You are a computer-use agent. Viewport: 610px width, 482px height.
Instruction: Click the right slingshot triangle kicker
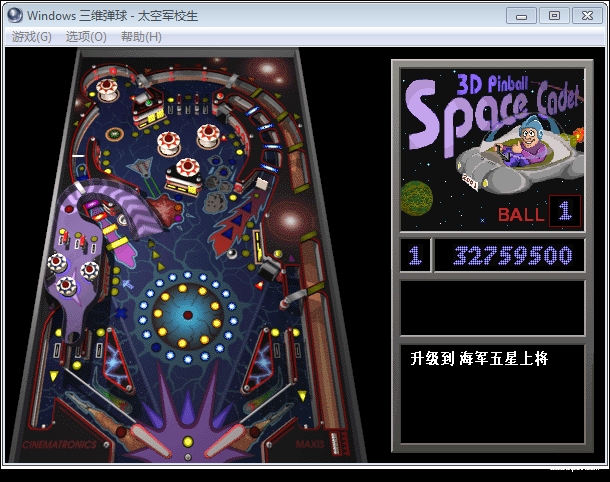[x=258, y=361]
